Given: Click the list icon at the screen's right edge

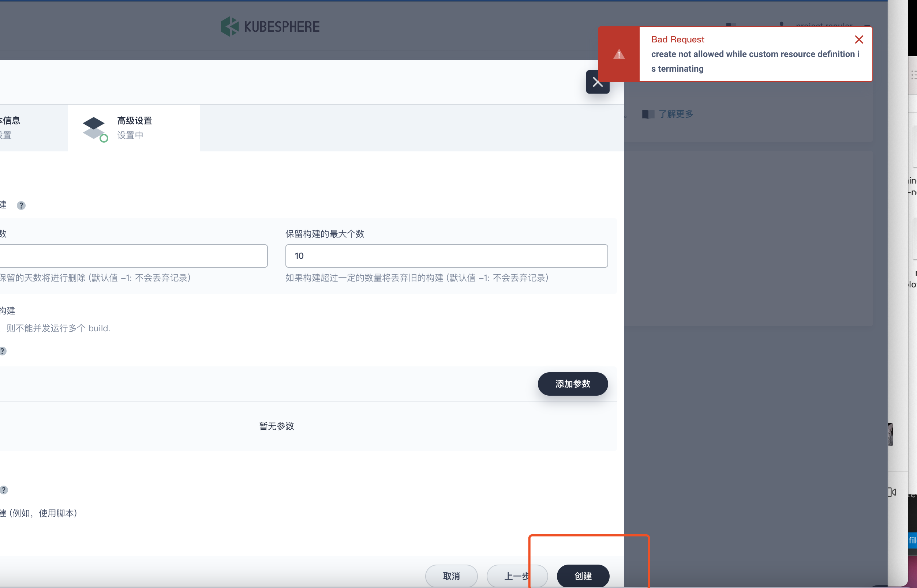Looking at the screenshot, I should [x=914, y=75].
